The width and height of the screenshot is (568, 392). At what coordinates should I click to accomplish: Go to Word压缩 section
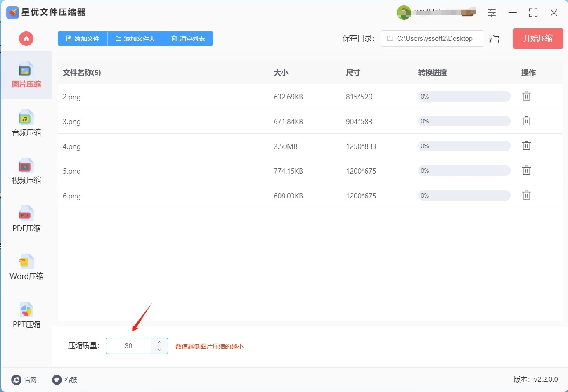(x=26, y=267)
